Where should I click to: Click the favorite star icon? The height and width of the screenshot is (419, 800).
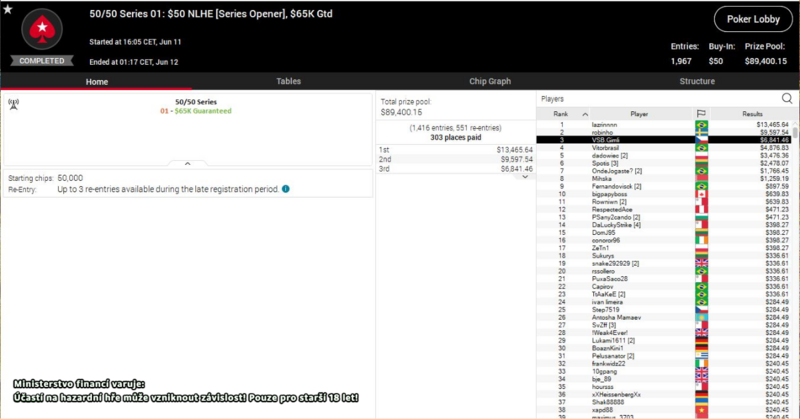[8, 9]
